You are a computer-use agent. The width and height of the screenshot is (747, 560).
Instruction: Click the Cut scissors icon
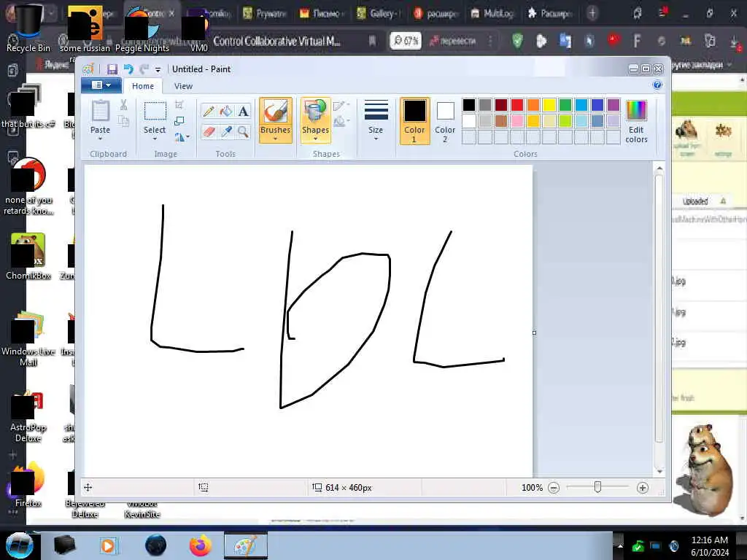123,105
